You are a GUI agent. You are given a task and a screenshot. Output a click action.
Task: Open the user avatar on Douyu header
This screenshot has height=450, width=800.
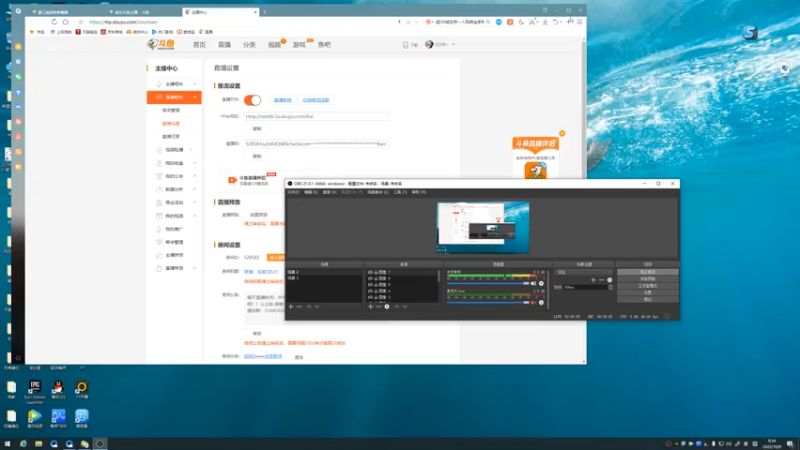pos(429,44)
